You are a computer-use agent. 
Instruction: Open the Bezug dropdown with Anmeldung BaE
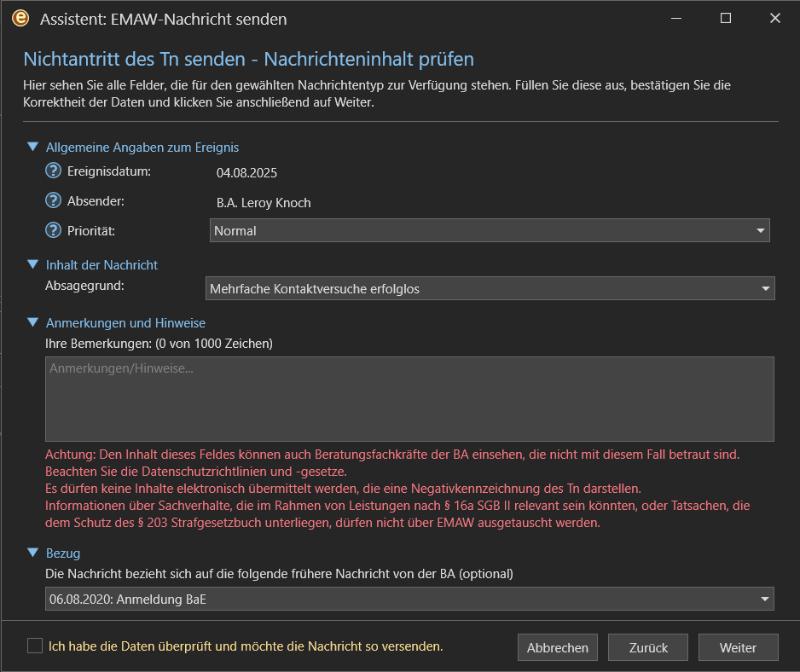point(409,599)
